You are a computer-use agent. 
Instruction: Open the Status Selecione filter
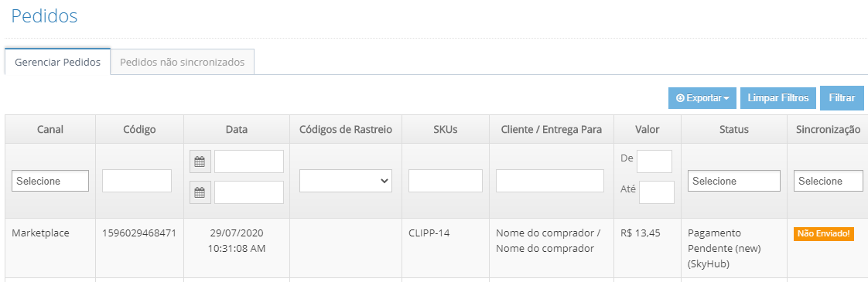(x=733, y=181)
